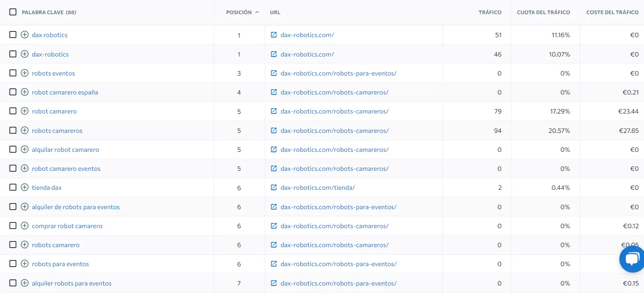This screenshot has width=644, height=294.
Task: Open external link icon for 'robots eventos' row
Action: [x=274, y=73]
